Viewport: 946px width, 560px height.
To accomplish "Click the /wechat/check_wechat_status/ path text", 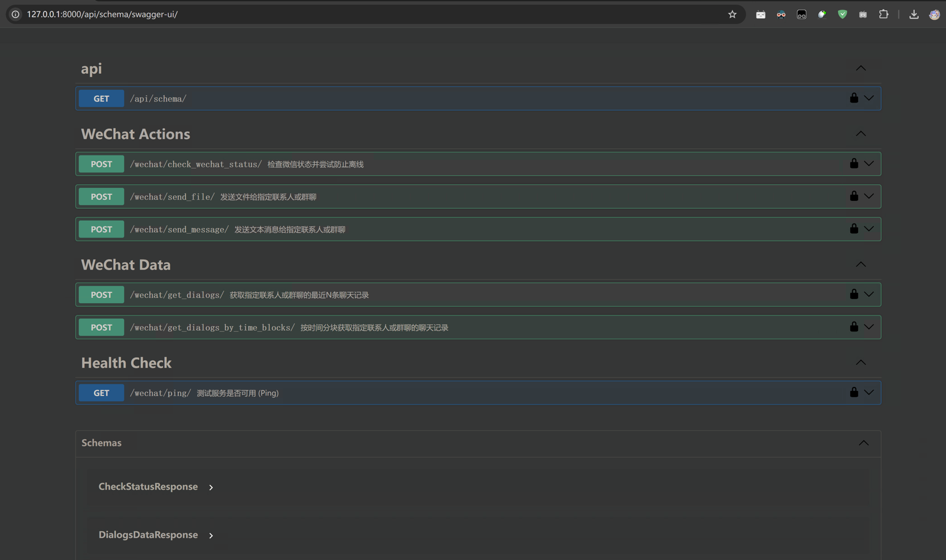I will click(196, 165).
